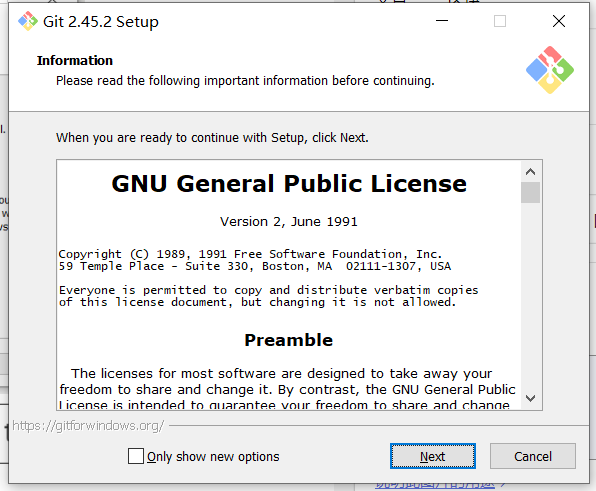Click the grayed-out maximize button

tap(499, 21)
